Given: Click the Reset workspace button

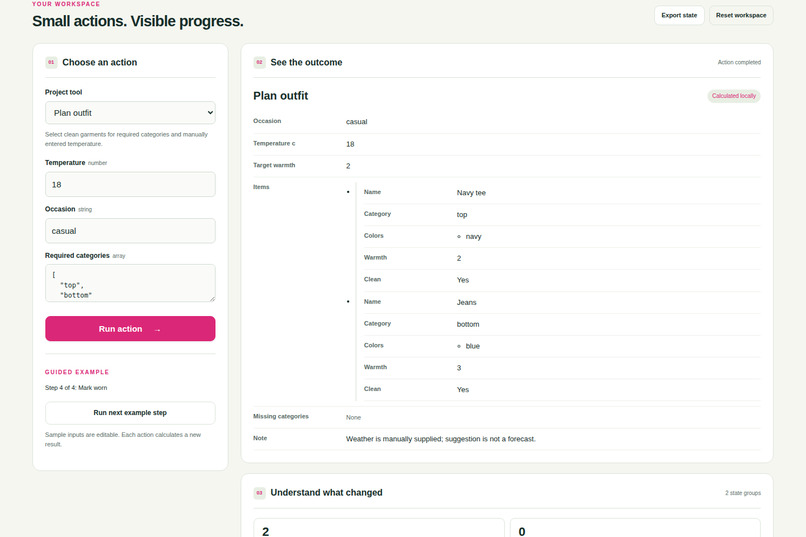Looking at the screenshot, I should (x=741, y=15).
